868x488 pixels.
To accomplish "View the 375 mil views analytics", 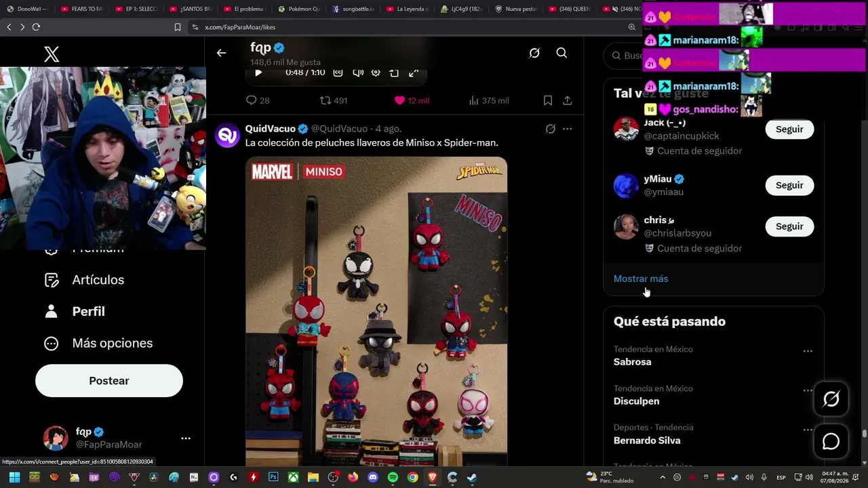I will tap(488, 100).
